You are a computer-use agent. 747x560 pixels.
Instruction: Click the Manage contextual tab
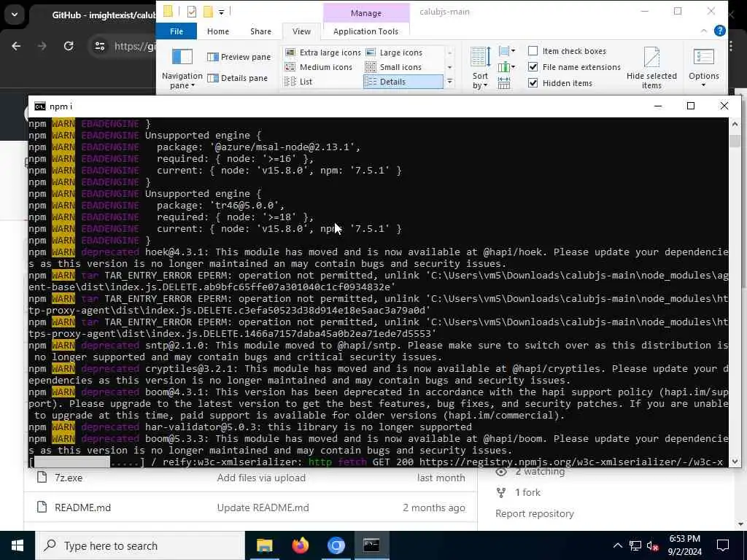coord(366,13)
